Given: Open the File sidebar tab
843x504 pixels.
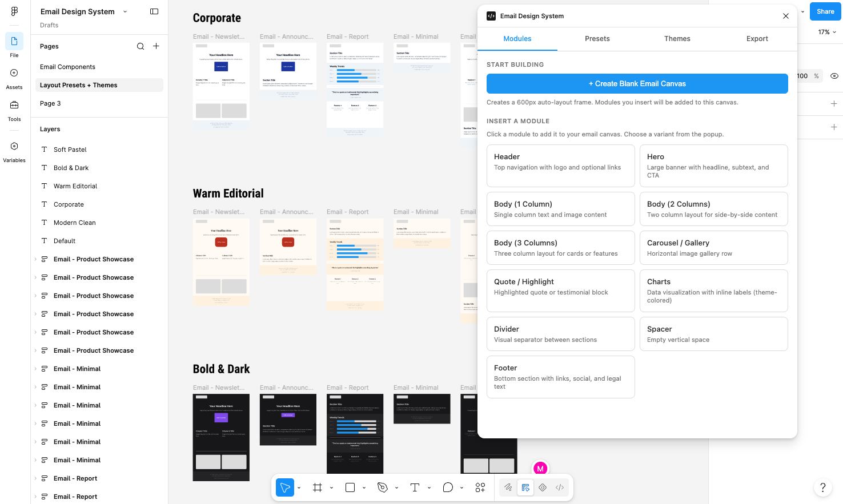Looking at the screenshot, I should 14,46.
